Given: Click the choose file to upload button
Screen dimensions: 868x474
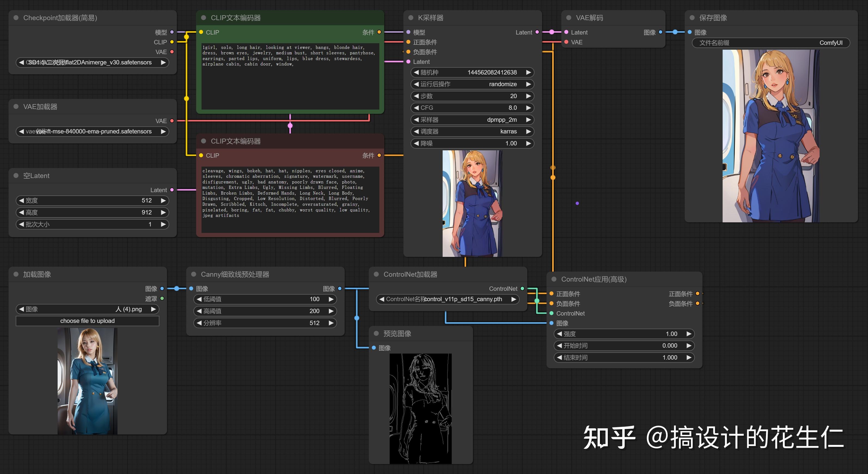Looking at the screenshot, I should (87, 321).
